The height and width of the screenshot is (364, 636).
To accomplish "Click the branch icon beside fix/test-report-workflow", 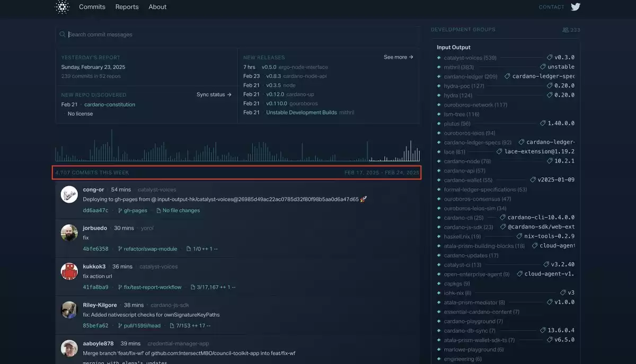I will pyautogui.click(x=120, y=287).
